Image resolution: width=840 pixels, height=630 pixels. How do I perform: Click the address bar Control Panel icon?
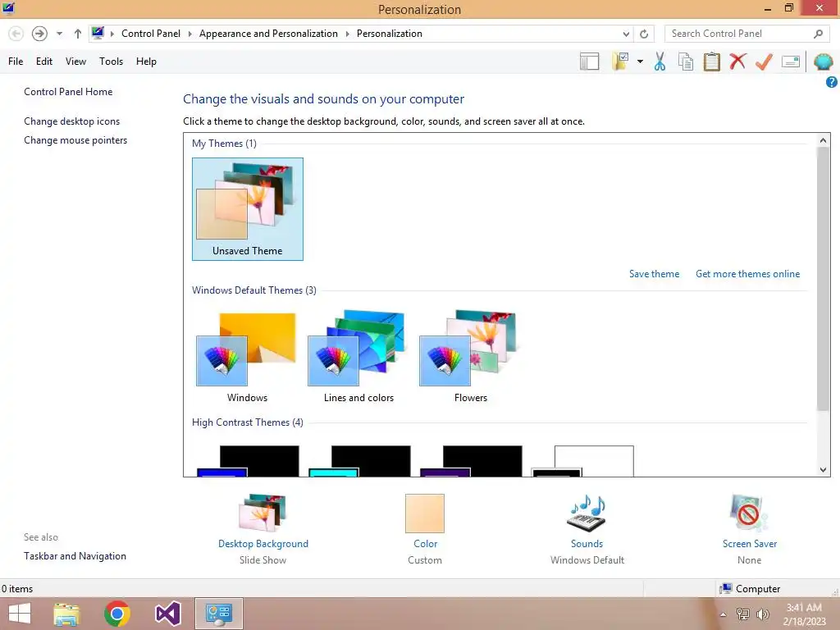[x=98, y=33]
